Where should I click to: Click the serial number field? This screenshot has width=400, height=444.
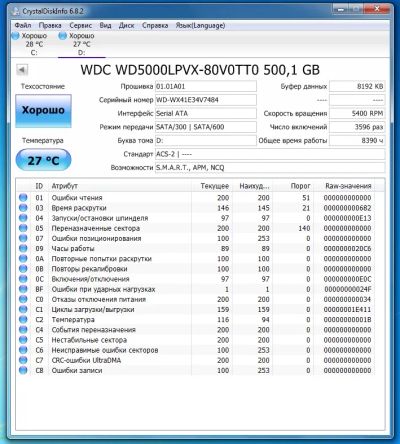[206, 100]
